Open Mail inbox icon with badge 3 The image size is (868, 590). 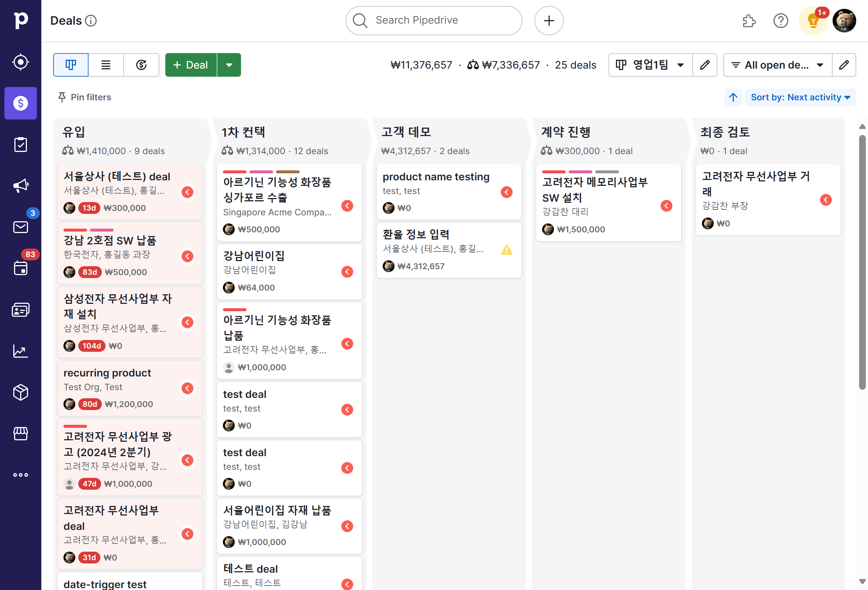coord(21,226)
